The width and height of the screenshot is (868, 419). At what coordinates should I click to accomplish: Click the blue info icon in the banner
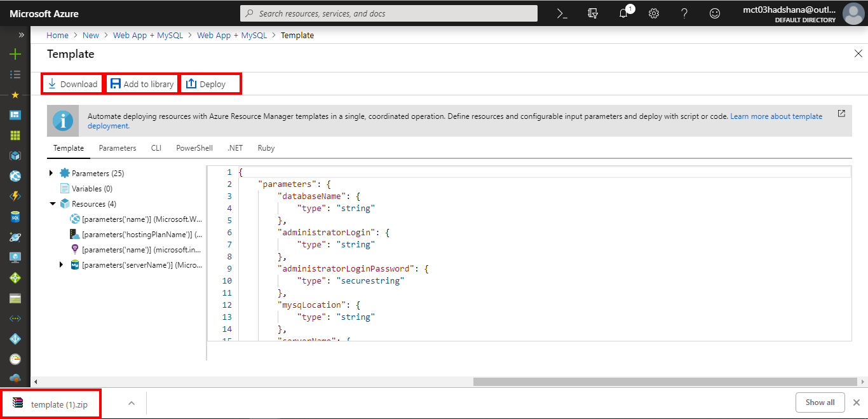click(x=63, y=121)
